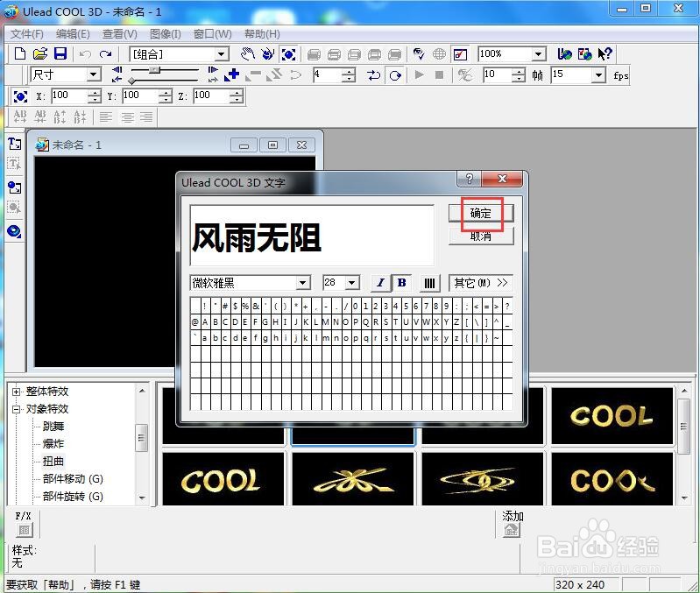Click the timeline frame slider thumb
Viewport: 700px width, 593px height.
(154, 69)
